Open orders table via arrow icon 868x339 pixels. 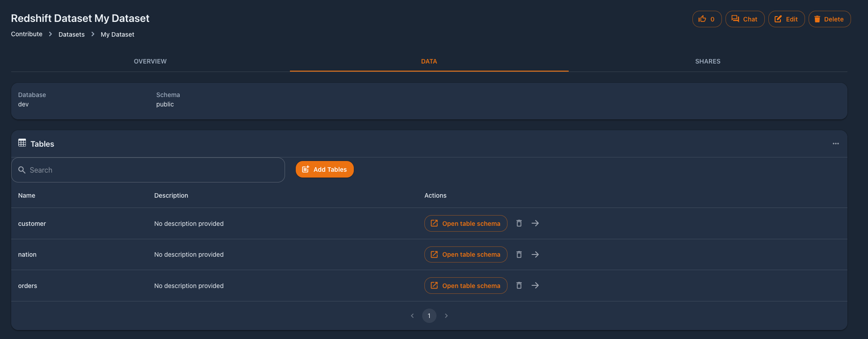click(535, 285)
